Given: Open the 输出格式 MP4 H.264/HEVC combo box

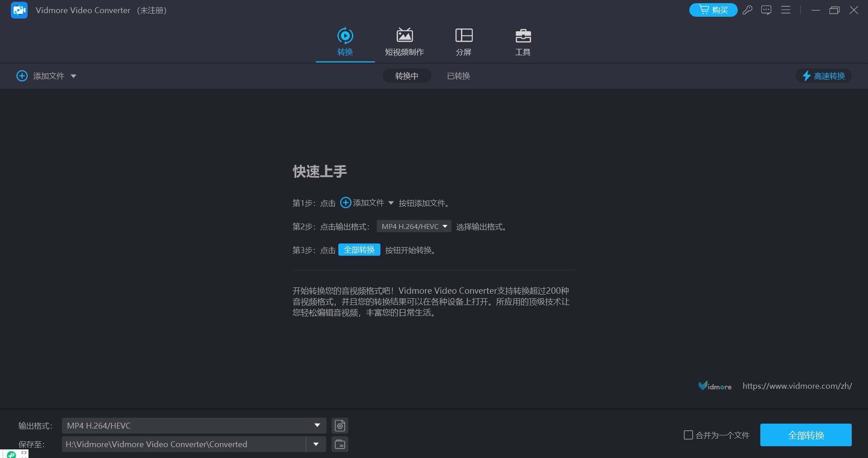Looking at the screenshot, I should point(194,425).
